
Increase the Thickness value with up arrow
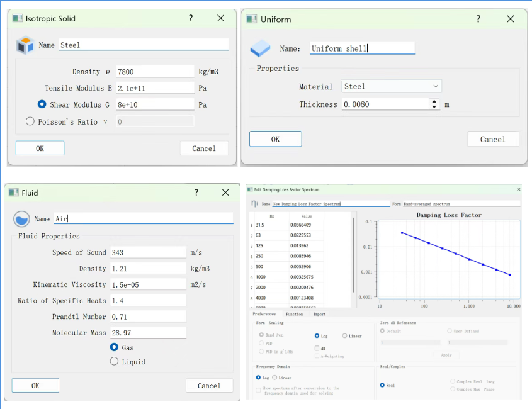pyautogui.click(x=434, y=101)
